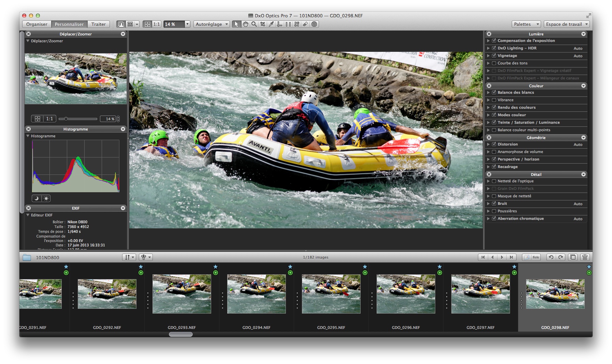Click the concentric circles toolbar icon
Viewport: 612px width, 364px height.
click(314, 24)
